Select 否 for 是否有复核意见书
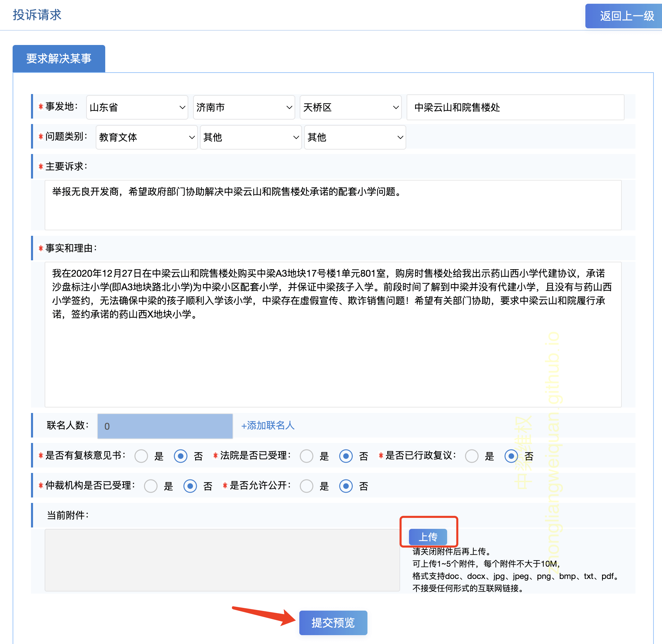 click(180, 456)
